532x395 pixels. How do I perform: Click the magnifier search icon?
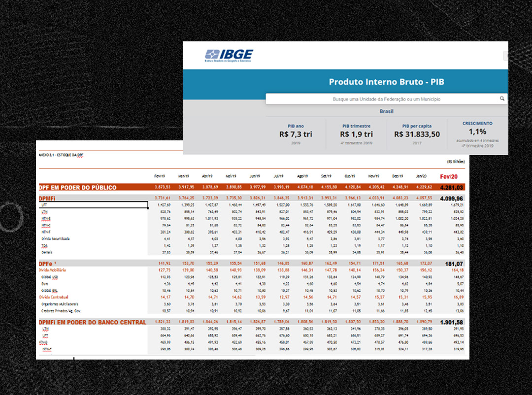click(x=502, y=99)
